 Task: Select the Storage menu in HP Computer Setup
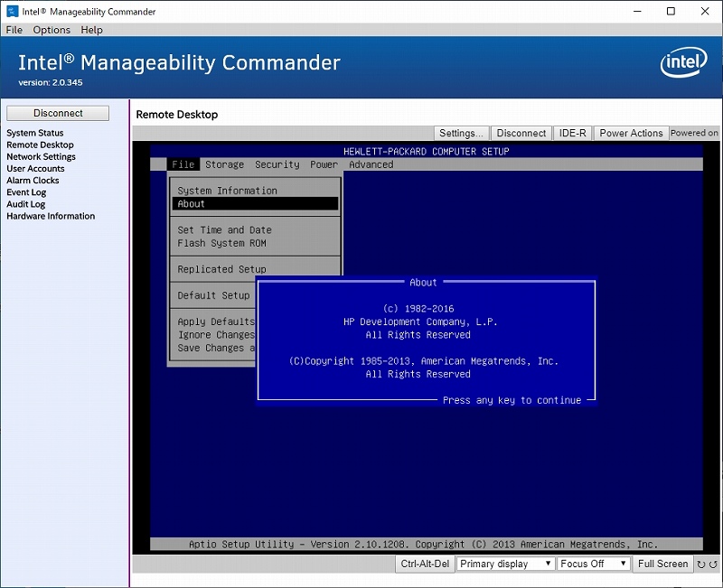coord(224,164)
